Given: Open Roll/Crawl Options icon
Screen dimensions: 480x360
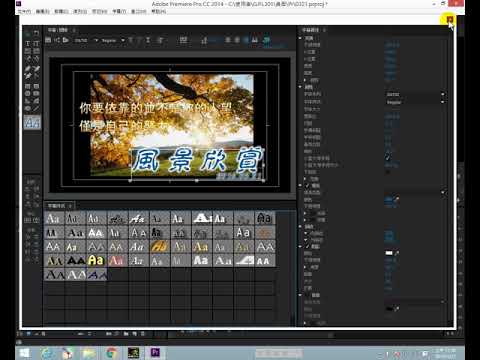Looking at the screenshot, I should (57, 40).
